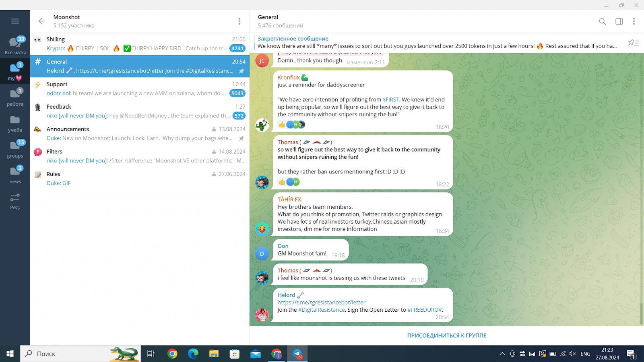Screen dimensions: 644x362
Task: Click thumbs-up reaction on Thomas 18:22 message
Action: coord(282,182)
